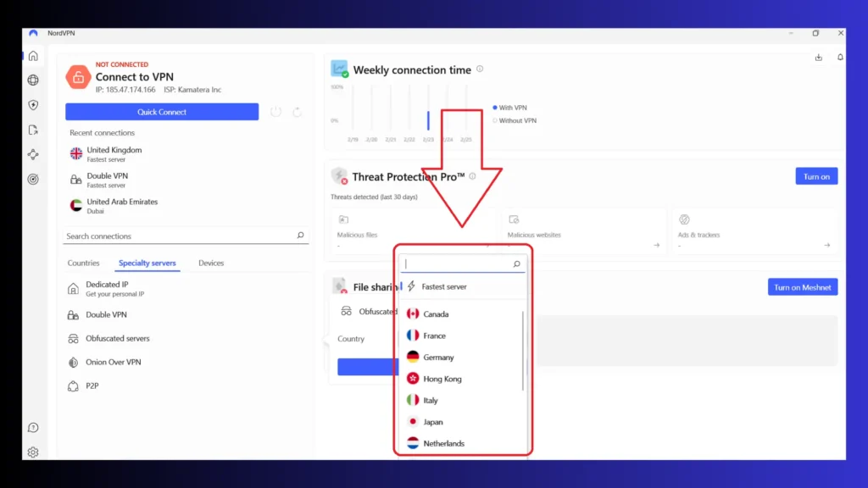Click the Malicious websites card label
Screen dimensions: 868x488
coord(534,235)
